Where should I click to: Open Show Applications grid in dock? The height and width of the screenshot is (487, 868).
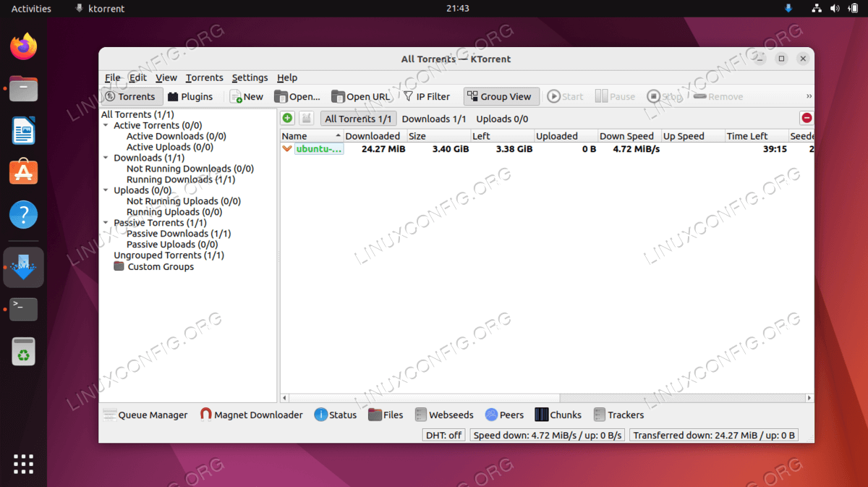(x=24, y=464)
